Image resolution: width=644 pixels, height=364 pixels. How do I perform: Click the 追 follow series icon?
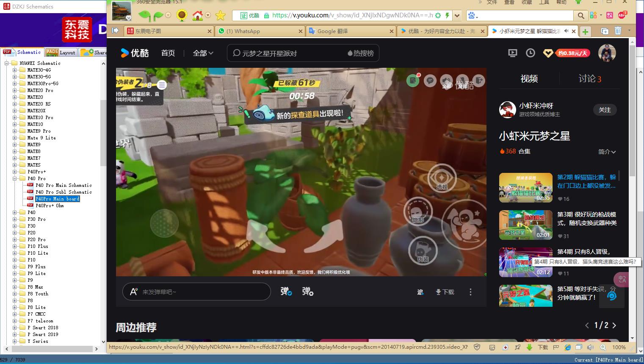(420, 292)
